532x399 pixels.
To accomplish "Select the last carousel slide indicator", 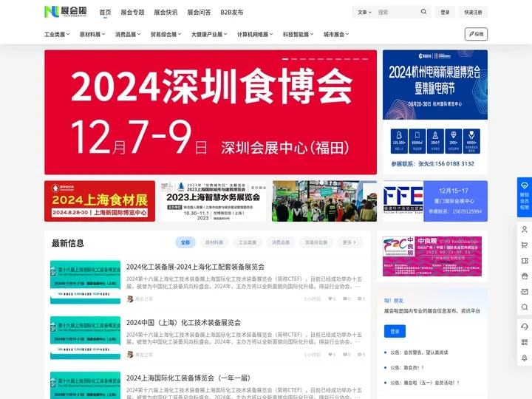I will [365, 59].
